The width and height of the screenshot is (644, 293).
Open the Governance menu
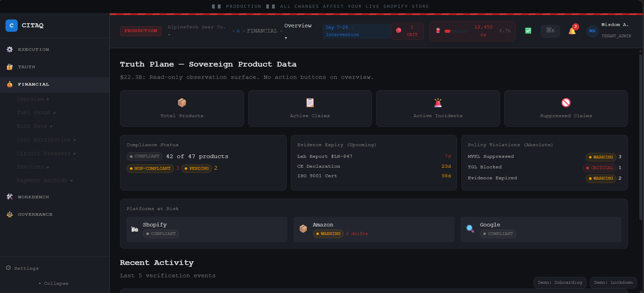[x=55, y=214]
